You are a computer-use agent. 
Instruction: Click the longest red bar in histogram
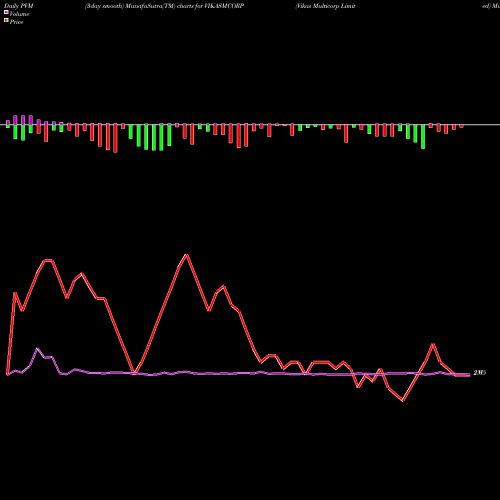click(x=115, y=138)
